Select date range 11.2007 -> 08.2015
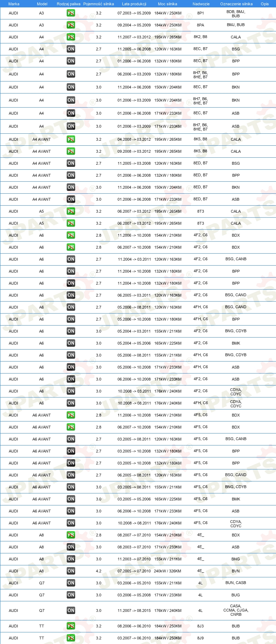Screen dimensions: 276x644 [134, 610]
